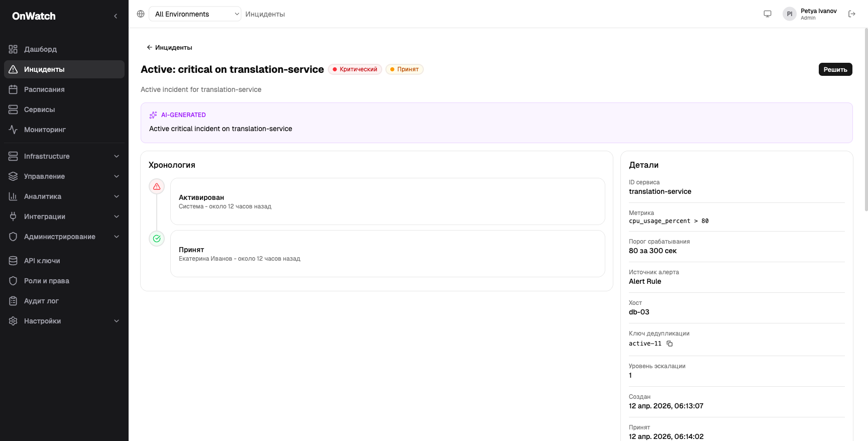Click the Мониторинг pulse icon
This screenshot has height=441, width=868.
coord(13,130)
